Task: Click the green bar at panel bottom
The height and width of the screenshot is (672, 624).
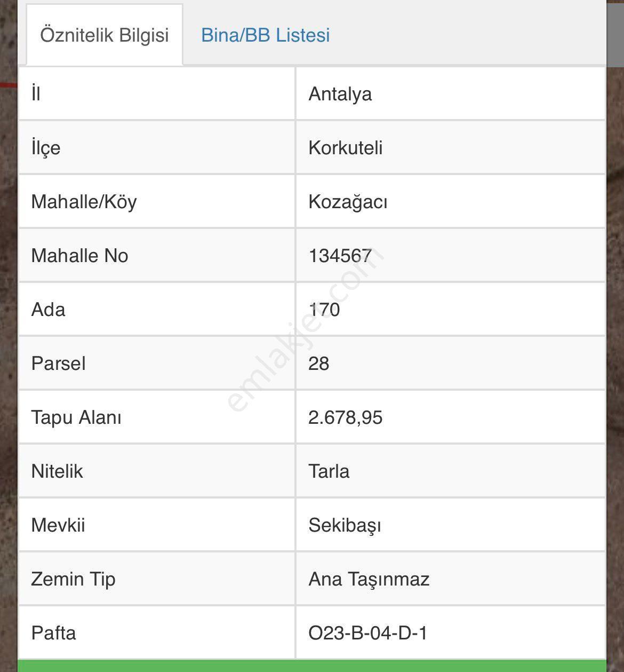Action: click(312, 666)
